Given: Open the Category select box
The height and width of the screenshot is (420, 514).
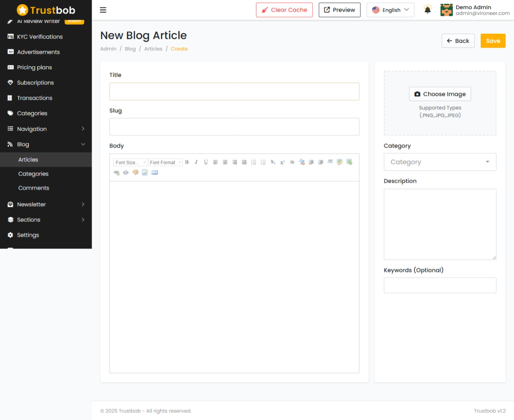Looking at the screenshot, I should point(440,162).
